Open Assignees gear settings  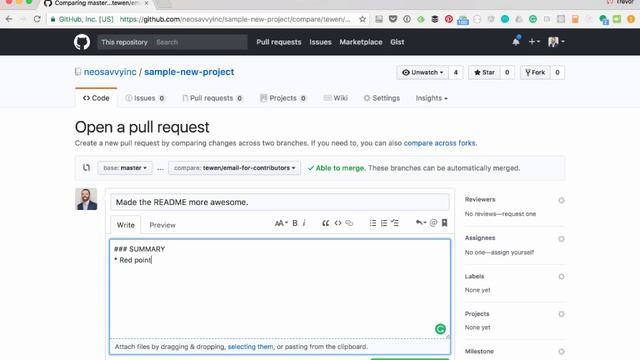coord(561,239)
